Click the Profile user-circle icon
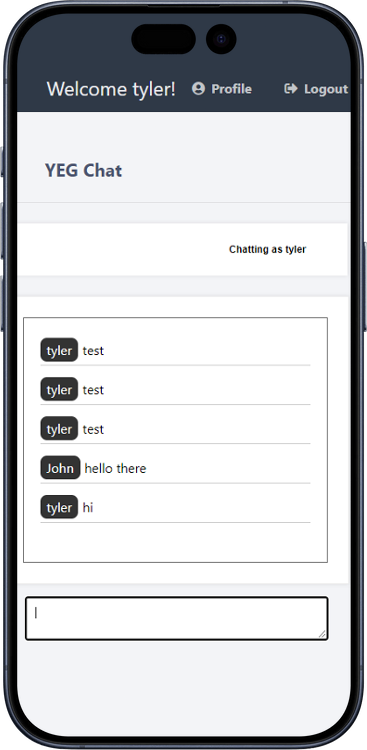The height and width of the screenshot is (750, 367). [x=198, y=88]
